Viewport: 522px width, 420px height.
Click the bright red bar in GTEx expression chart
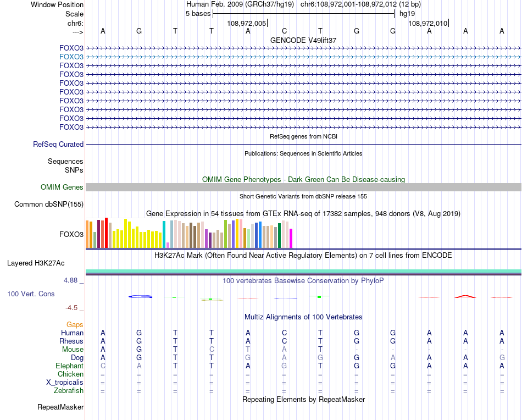[x=106, y=233]
